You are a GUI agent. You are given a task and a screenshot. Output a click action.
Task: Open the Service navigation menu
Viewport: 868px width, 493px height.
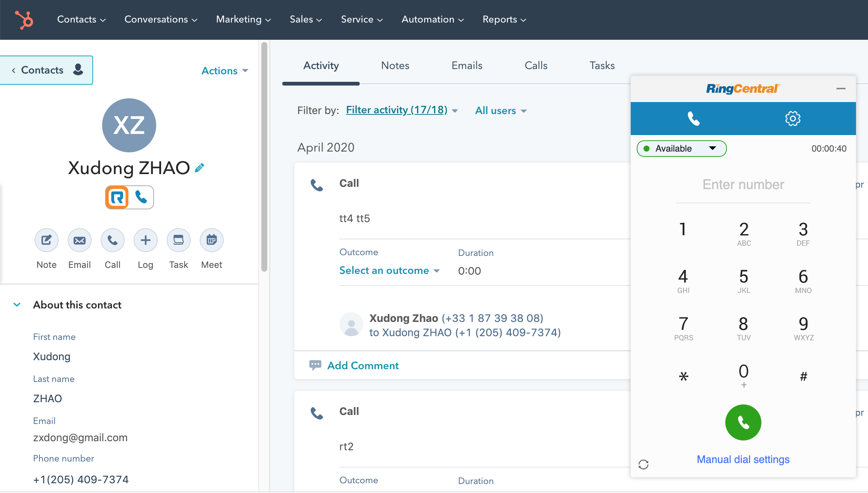362,20
